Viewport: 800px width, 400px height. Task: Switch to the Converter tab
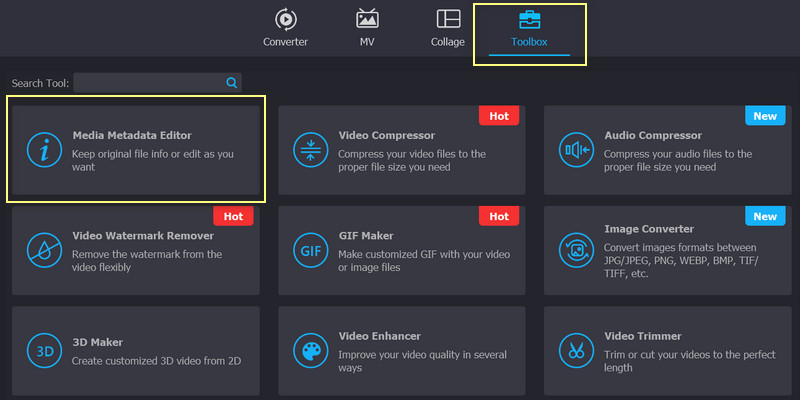tap(285, 28)
